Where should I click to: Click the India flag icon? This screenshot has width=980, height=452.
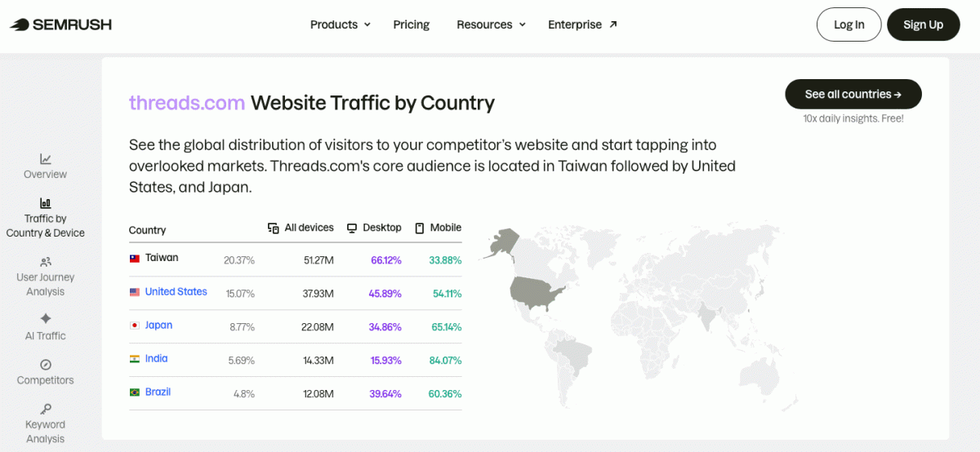[135, 359]
